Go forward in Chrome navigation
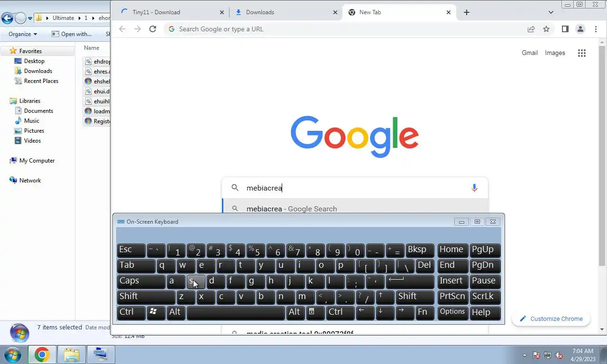Image resolution: width=607 pixels, height=364 pixels. pyautogui.click(x=138, y=29)
